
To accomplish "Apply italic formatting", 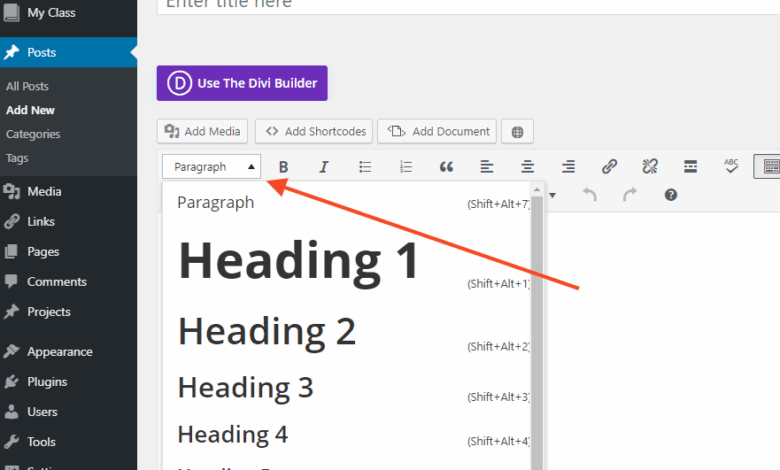I will [324, 167].
